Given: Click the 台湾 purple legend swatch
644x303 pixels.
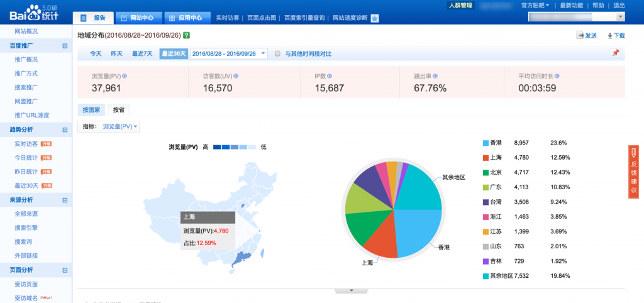Looking at the screenshot, I should [486, 202].
